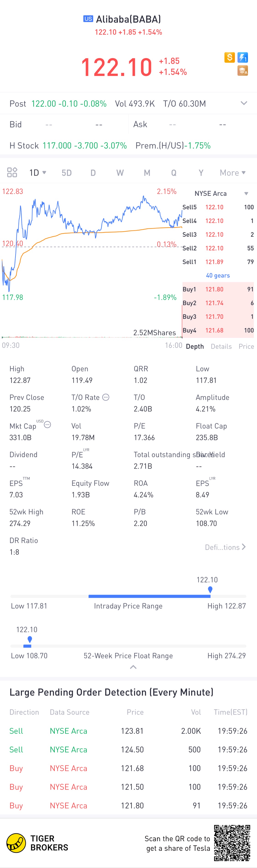Open the chart layout grid icon
The width and height of the screenshot is (257, 868).
click(x=12, y=172)
